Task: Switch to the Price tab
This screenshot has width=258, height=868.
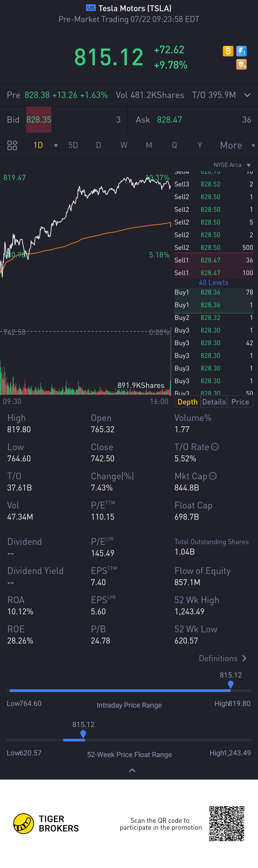Action: (240, 402)
